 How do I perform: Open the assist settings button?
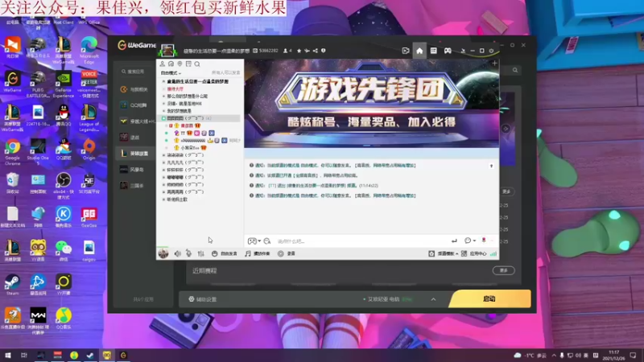(x=203, y=299)
